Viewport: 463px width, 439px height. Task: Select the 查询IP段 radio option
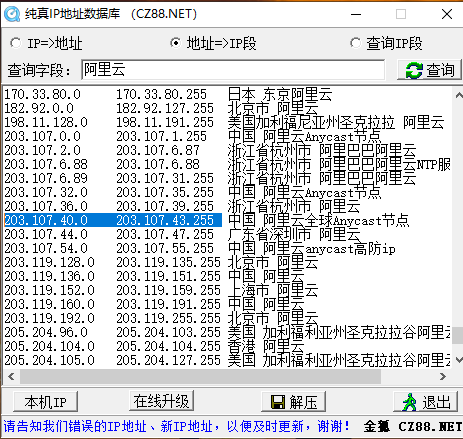click(386, 43)
